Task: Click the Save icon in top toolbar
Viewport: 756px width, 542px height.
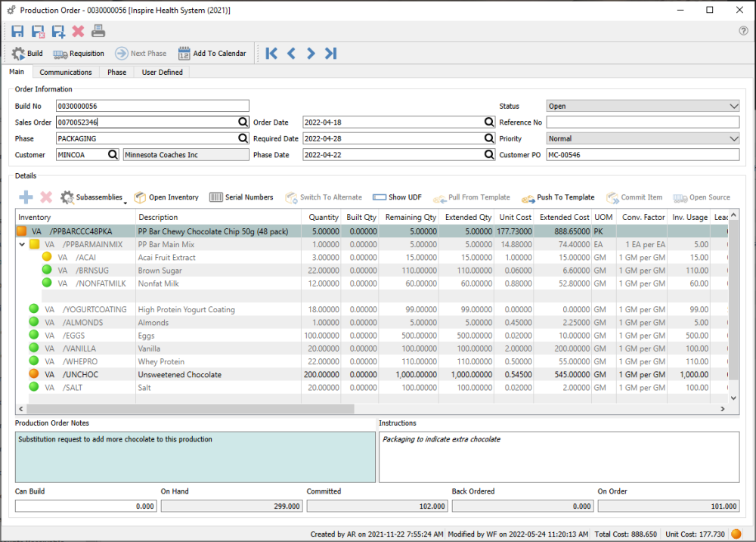Action: click(17, 31)
